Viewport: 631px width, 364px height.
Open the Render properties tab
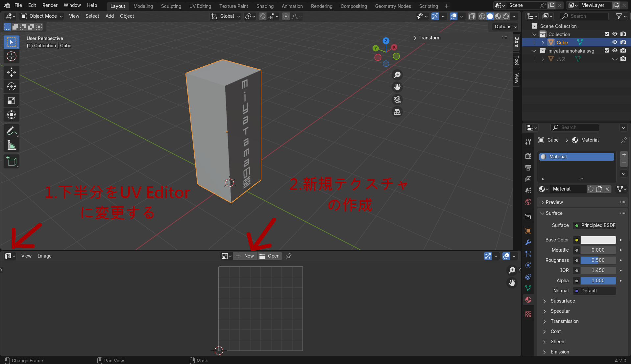pos(528,156)
